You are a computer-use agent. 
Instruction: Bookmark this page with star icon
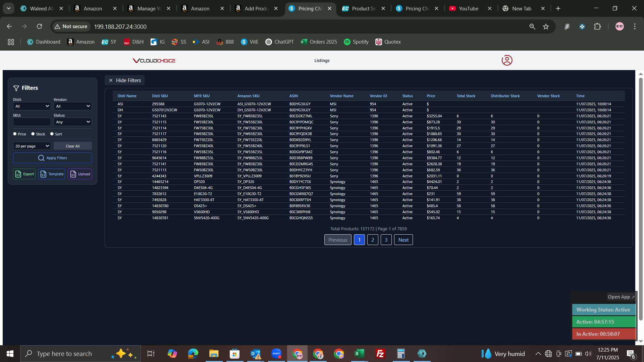coord(546,26)
